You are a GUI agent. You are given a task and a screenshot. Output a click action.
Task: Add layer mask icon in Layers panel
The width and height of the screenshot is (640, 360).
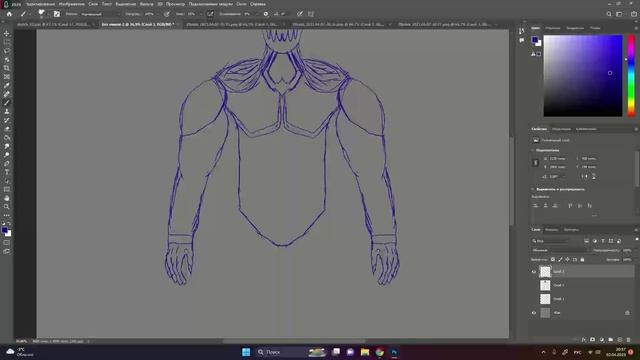[x=593, y=340]
